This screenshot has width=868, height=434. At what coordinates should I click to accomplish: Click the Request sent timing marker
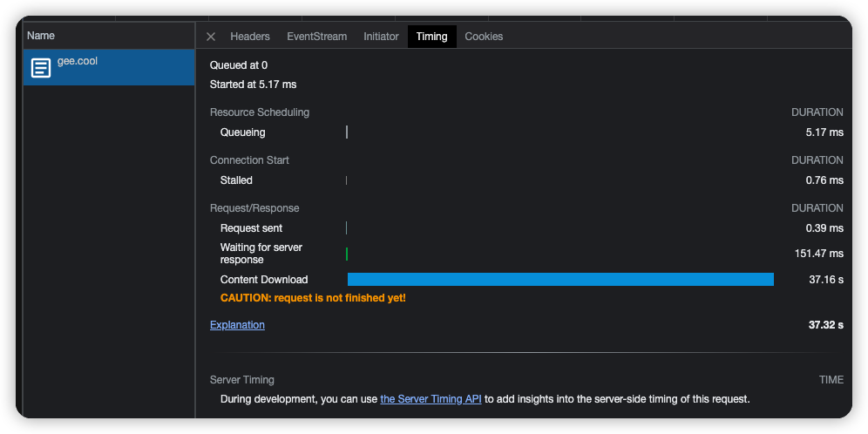point(347,228)
